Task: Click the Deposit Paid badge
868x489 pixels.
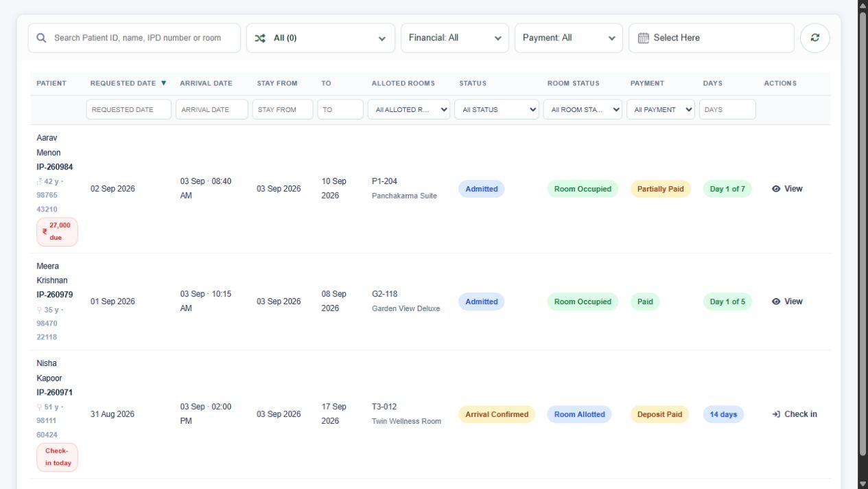Action: click(659, 414)
